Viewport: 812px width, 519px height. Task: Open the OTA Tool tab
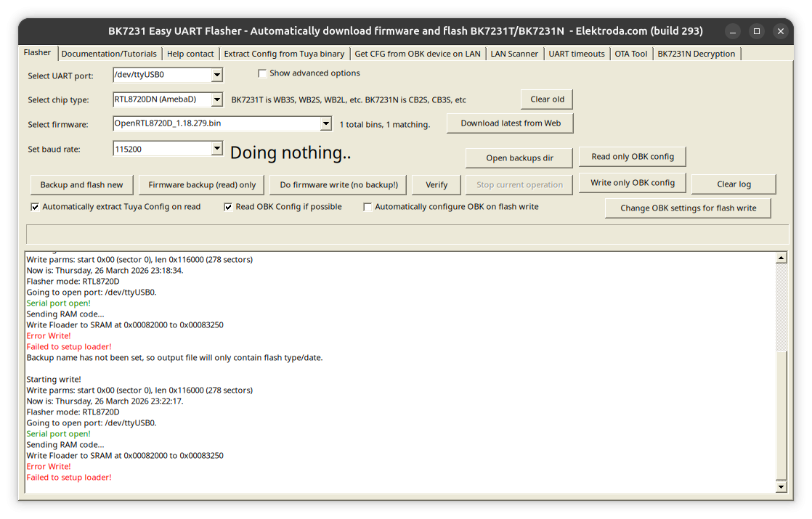pos(630,54)
